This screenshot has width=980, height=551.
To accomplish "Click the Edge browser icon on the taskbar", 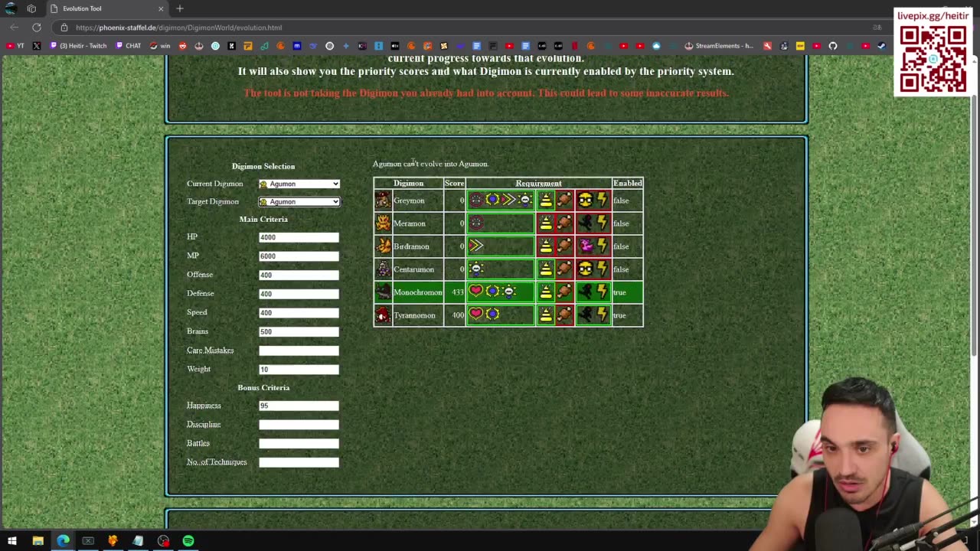I will point(63,541).
